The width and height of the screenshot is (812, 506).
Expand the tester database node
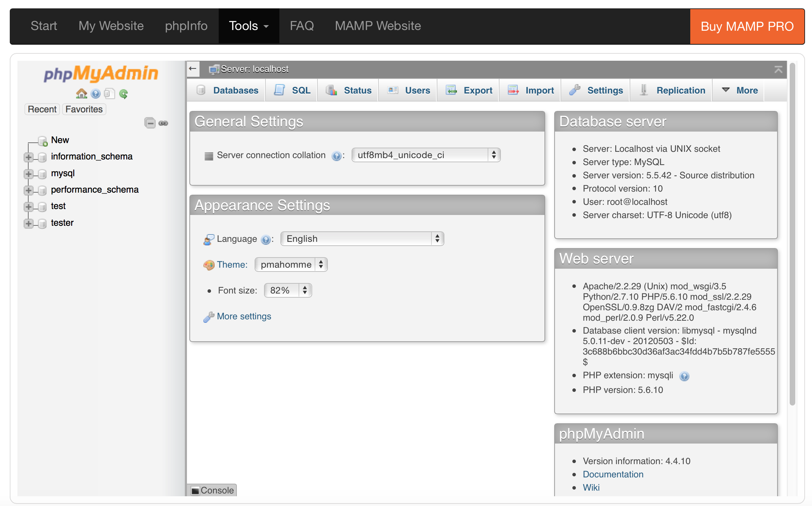pyautogui.click(x=29, y=223)
